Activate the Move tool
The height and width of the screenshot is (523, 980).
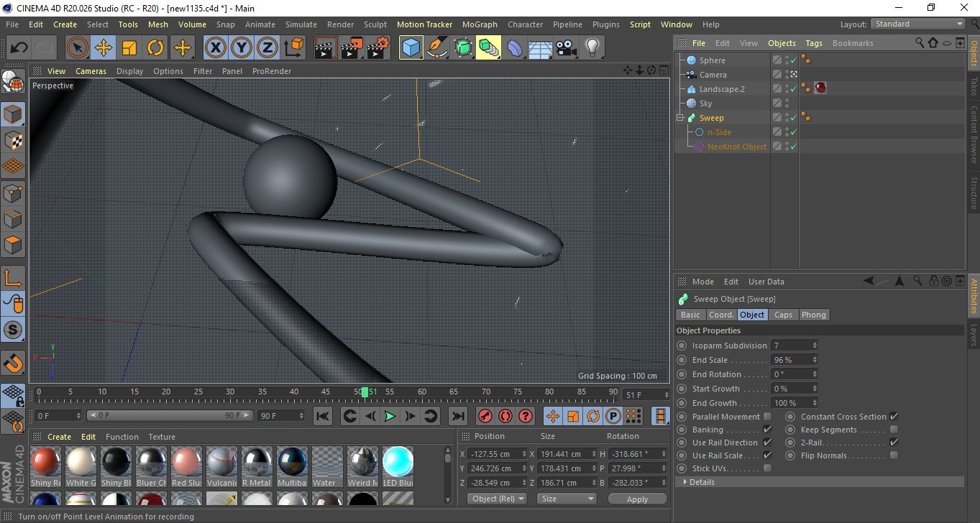tap(104, 48)
